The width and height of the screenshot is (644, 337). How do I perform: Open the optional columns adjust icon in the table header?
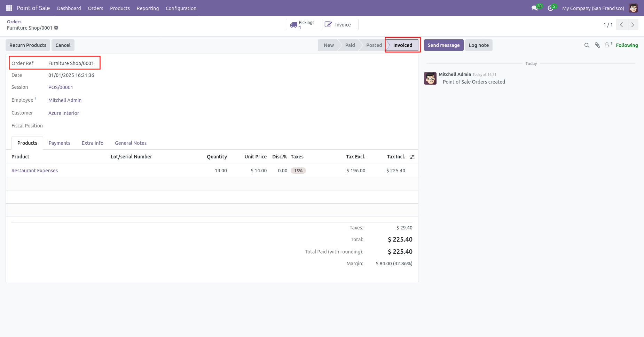tap(412, 157)
